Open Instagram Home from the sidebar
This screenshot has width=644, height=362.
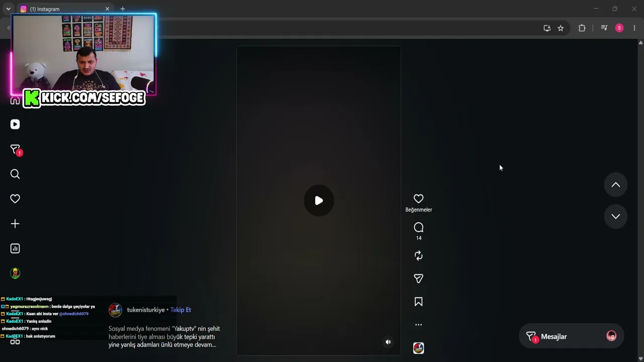tap(15, 100)
